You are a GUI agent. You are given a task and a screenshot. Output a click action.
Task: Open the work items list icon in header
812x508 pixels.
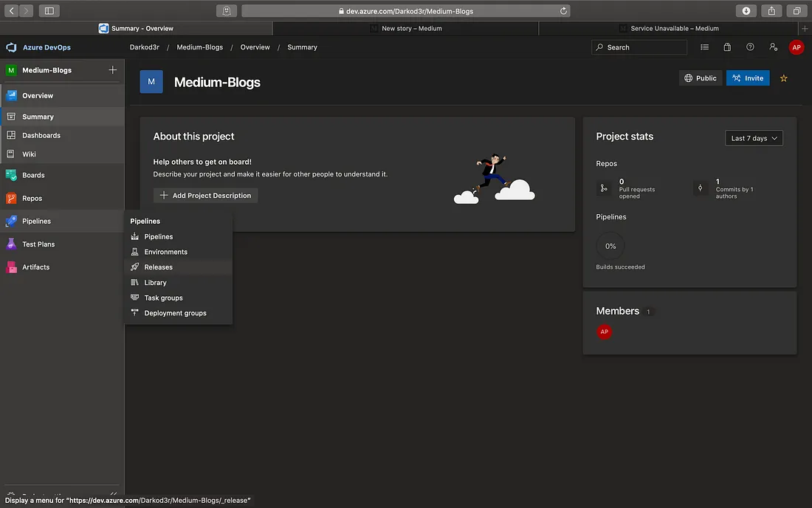coord(705,47)
